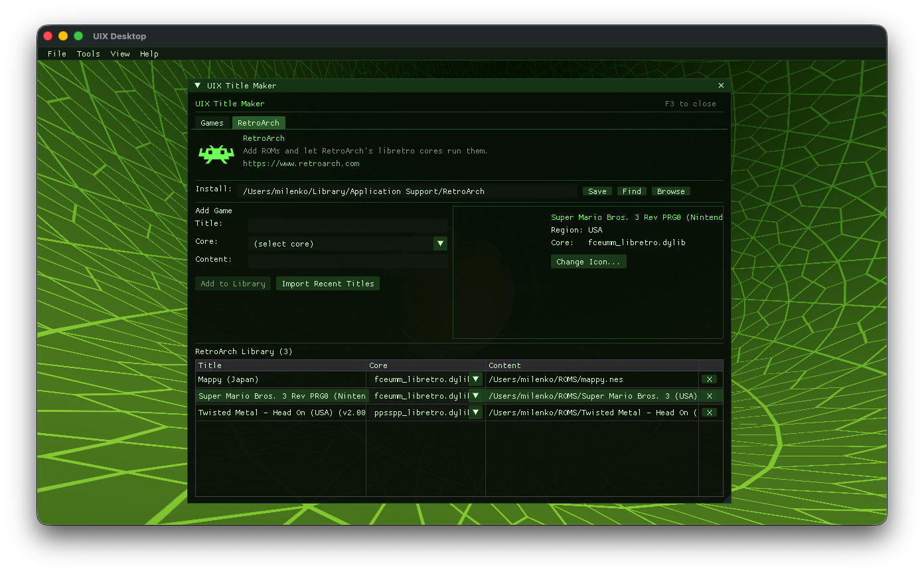Click the Browse button
Image resolution: width=924 pixels, height=574 pixels.
671,191
